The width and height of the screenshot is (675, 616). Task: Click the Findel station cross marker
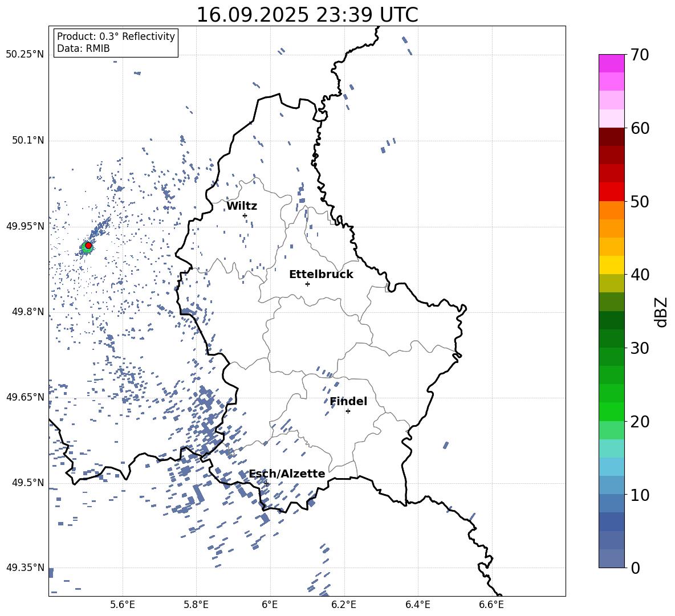pos(348,411)
